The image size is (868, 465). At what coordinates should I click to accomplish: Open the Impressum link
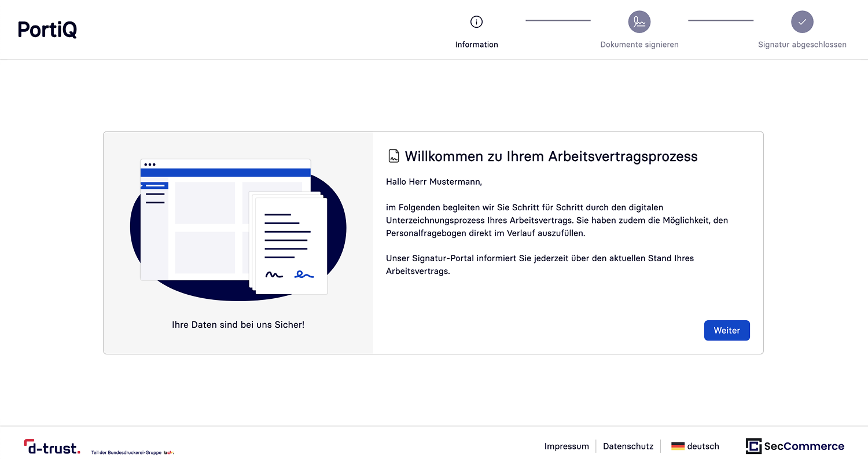point(567,446)
